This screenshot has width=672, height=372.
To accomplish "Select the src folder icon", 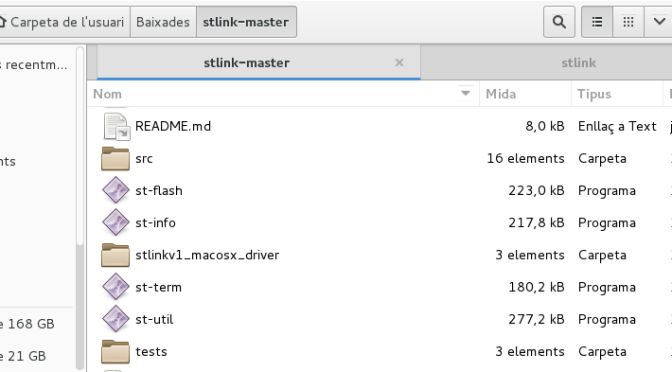I will (115, 159).
